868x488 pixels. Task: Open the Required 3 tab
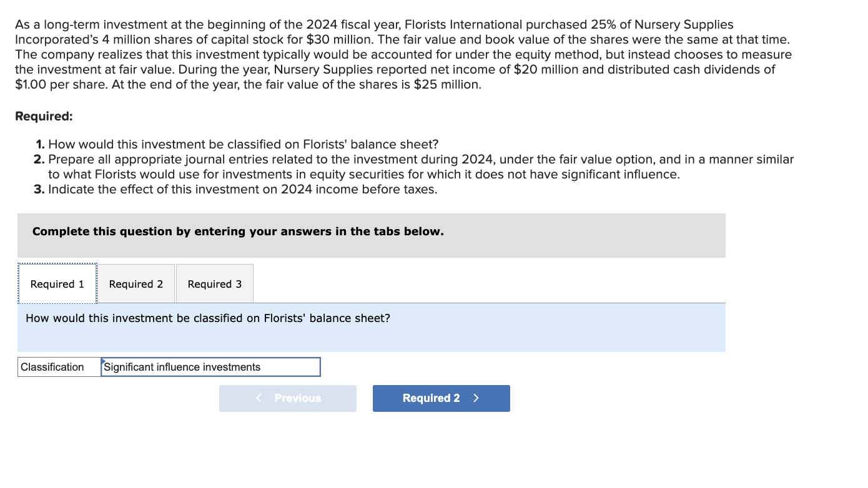tap(214, 283)
